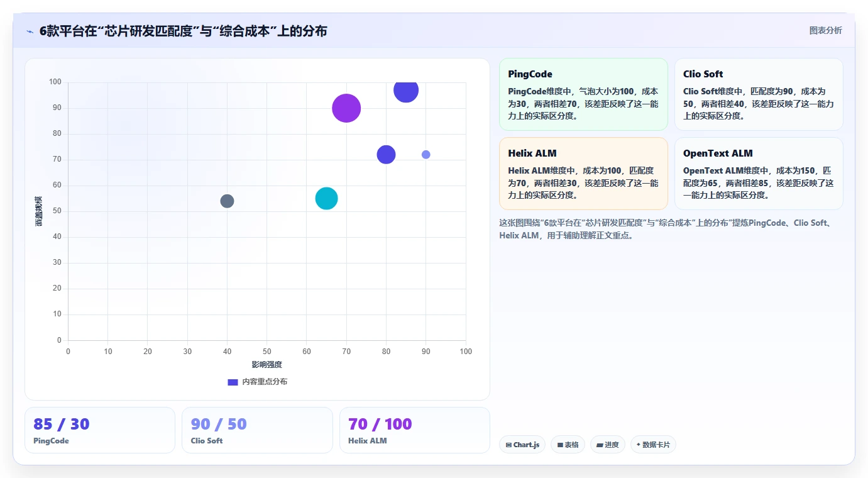Click the legend's blue color box
The height and width of the screenshot is (478, 868).
tap(233, 382)
